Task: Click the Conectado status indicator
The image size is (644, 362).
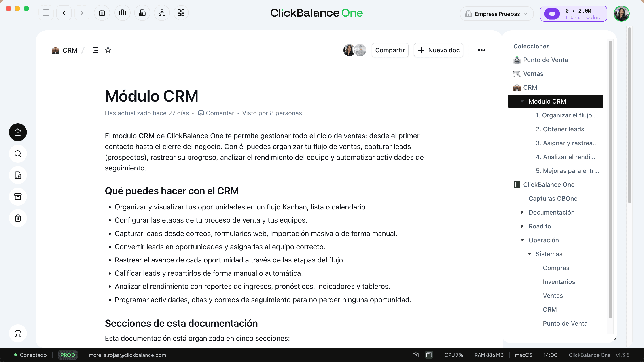Action: point(30,355)
